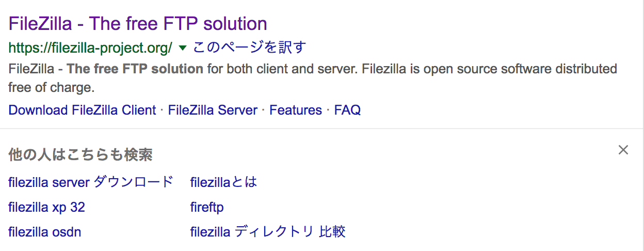Go to the FileZilla Server sitelink

pyautogui.click(x=213, y=110)
